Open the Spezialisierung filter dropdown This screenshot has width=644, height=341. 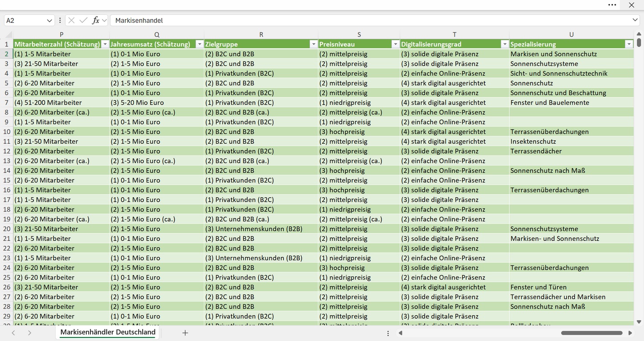click(629, 44)
